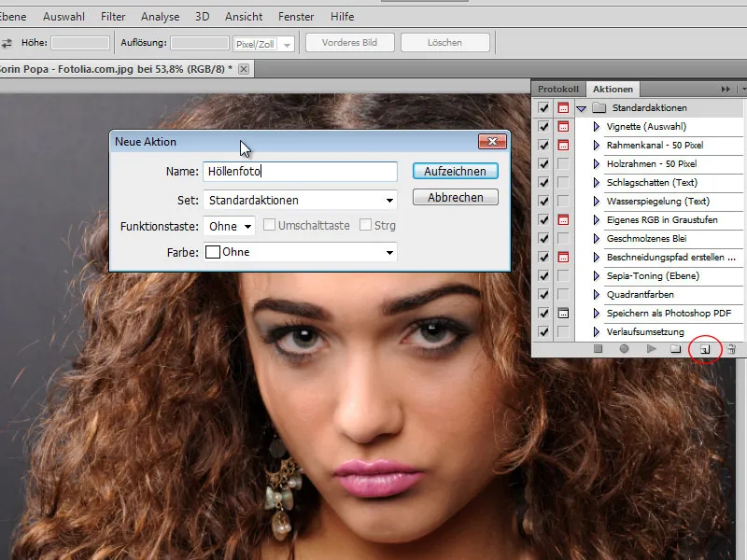747x560 pixels.
Task: Open the Filter menu
Action: pos(113,17)
